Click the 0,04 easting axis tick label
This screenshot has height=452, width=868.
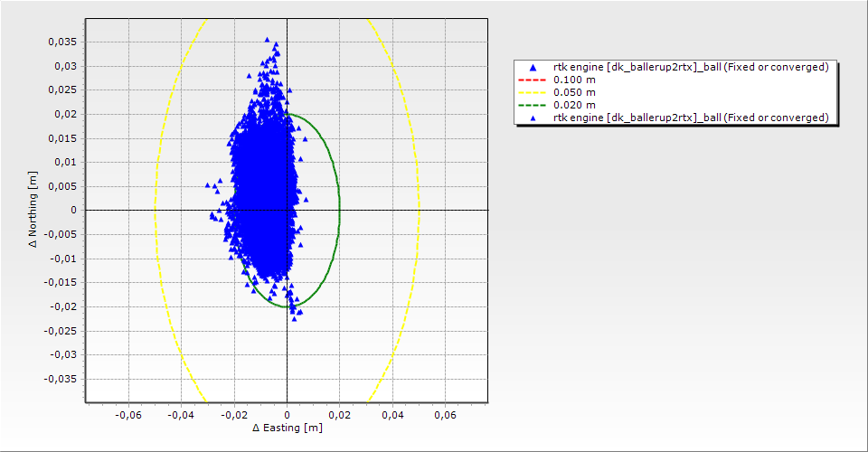coord(392,415)
